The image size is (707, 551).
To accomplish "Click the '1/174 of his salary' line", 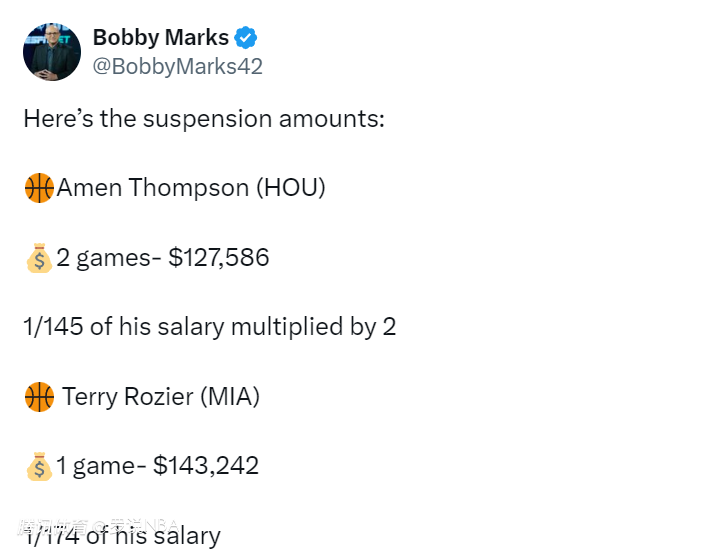I will tap(122, 536).
